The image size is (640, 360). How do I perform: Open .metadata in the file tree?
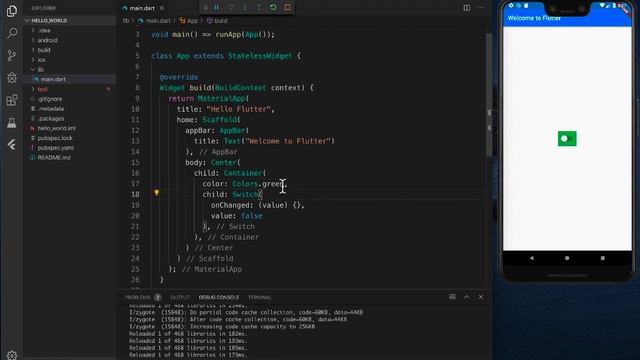[51, 109]
